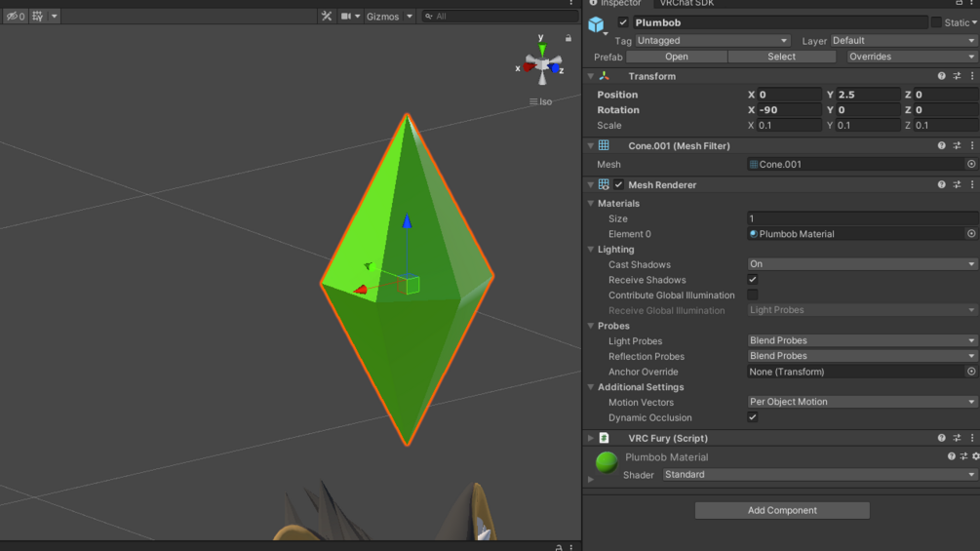Collapse the Transform component foldout
Screen dimensions: 980x551
(x=591, y=76)
